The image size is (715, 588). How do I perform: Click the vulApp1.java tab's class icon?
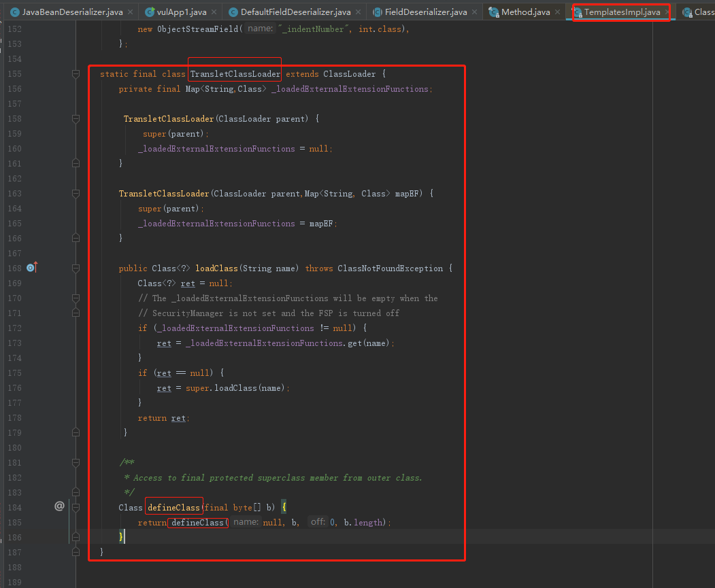click(149, 12)
